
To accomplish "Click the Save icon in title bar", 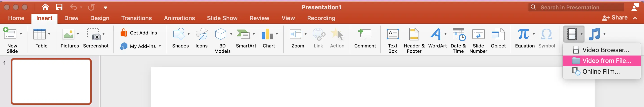I will tap(59, 7).
